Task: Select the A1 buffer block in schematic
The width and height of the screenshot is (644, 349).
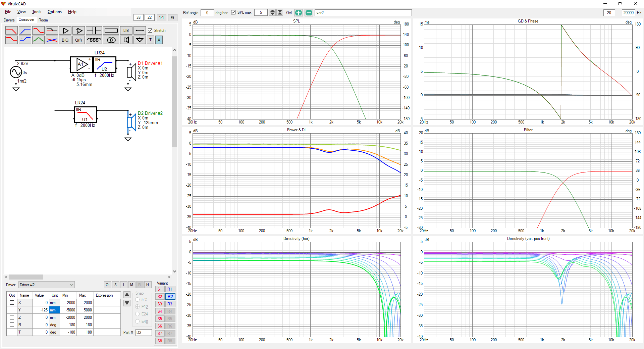Action: pos(82,64)
